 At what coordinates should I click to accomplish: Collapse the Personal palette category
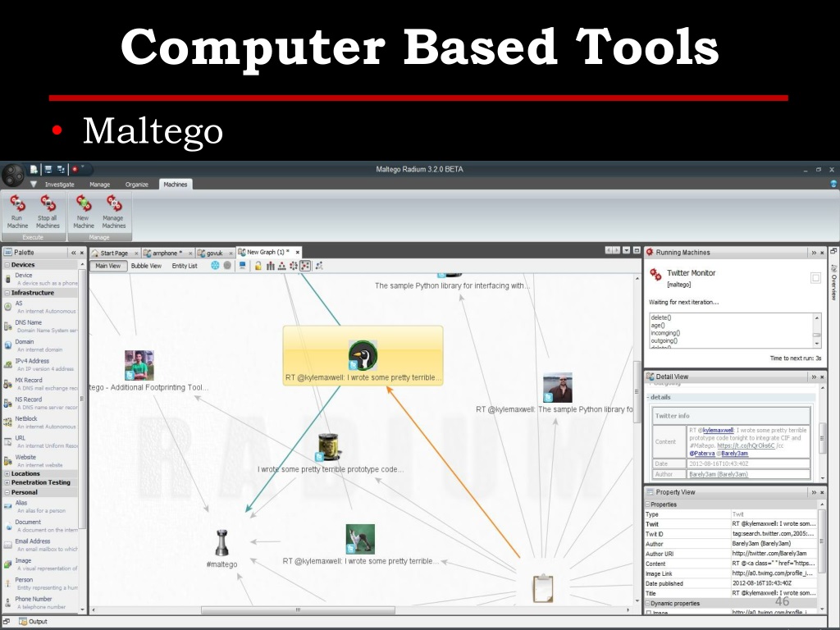(x=7, y=492)
